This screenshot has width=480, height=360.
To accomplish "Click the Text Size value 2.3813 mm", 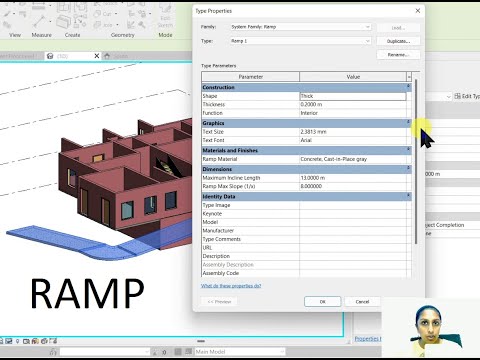I will click(353, 132).
